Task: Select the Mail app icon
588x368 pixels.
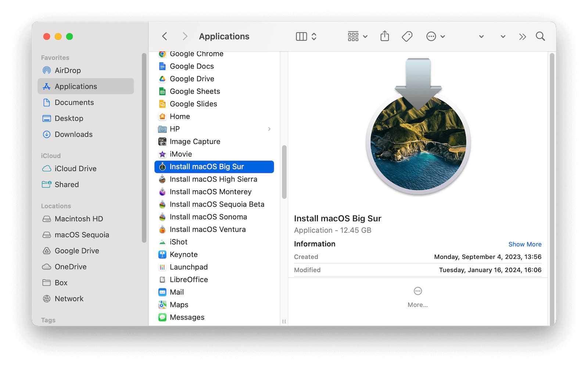Action: pos(162,292)
